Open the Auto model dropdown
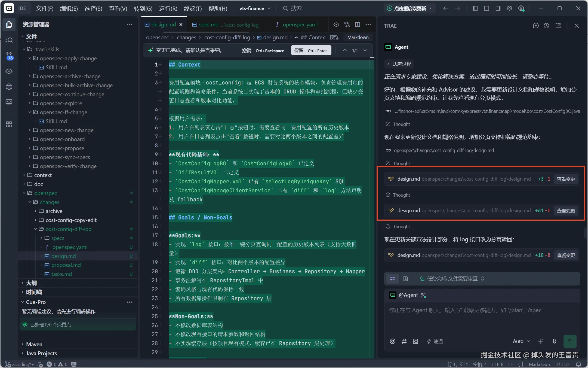The image size is (588, 368). (x=521, y=341)
